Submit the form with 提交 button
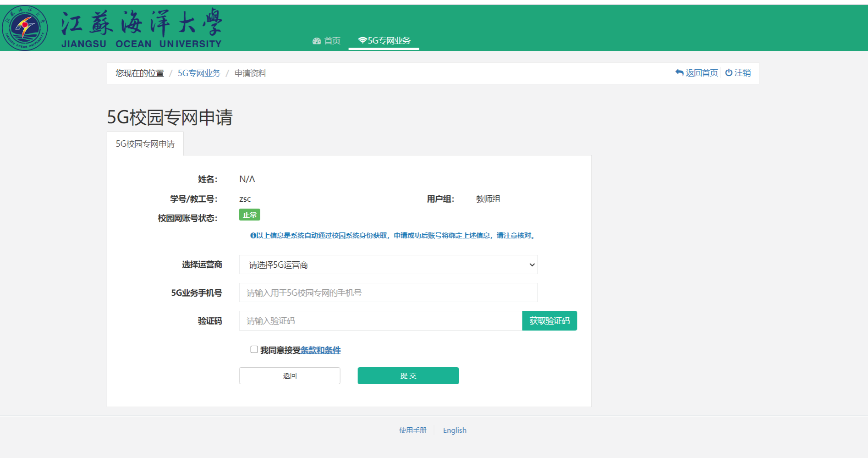The width and height of the screenshot is (868, 458). [x=408, y=375]
